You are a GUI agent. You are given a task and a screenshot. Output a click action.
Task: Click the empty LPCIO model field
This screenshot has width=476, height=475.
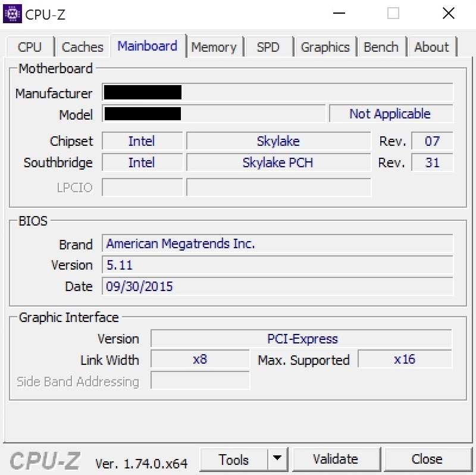coord(278,187)
